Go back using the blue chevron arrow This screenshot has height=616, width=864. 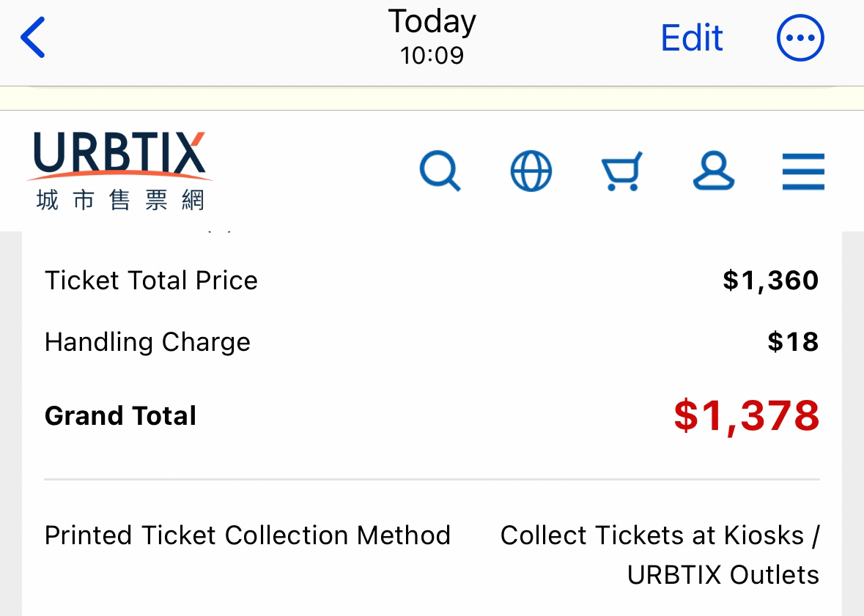(x=32, y=37)
